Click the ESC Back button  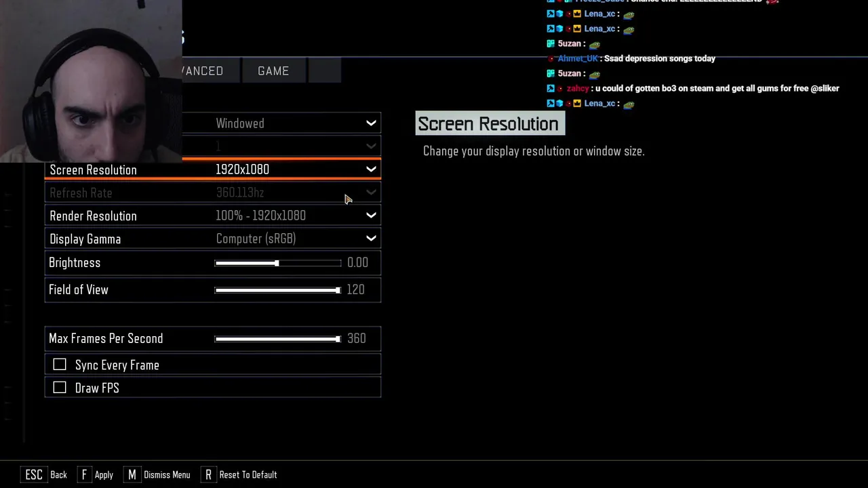click(45, 474)
